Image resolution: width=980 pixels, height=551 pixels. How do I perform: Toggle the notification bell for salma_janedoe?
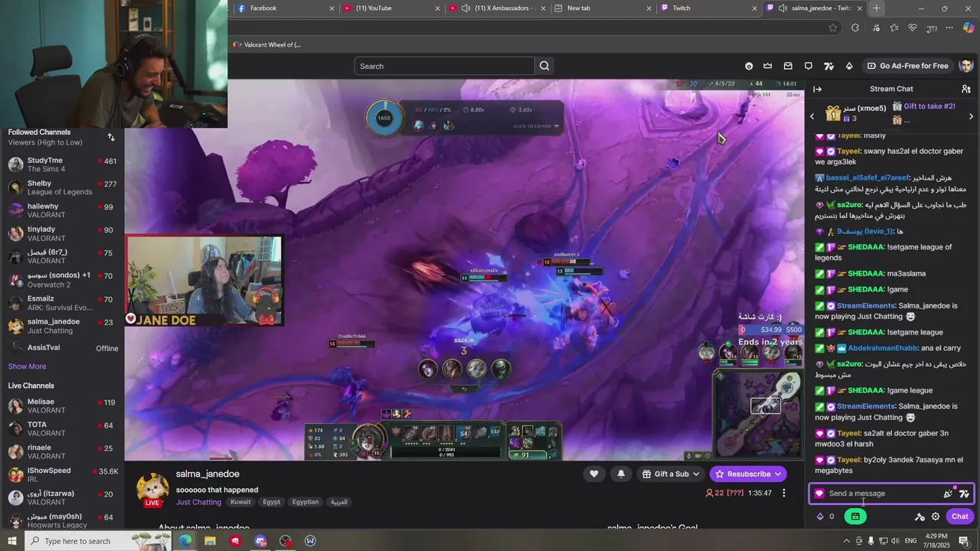pyautogui.click(x=621, y=474)
